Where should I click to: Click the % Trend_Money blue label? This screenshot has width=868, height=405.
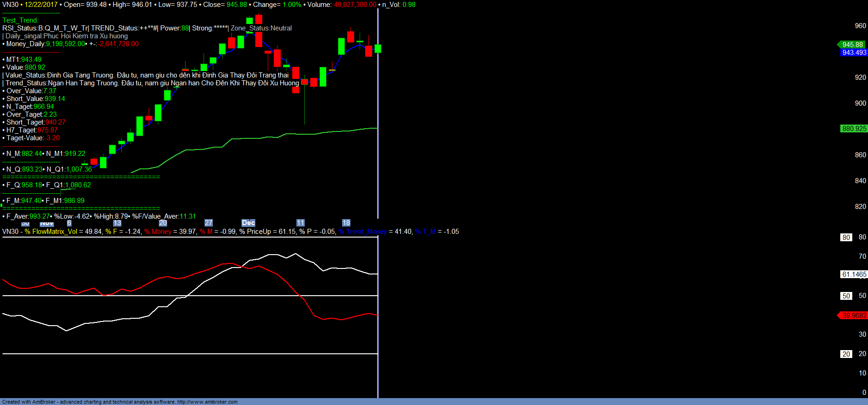(362, 232)
